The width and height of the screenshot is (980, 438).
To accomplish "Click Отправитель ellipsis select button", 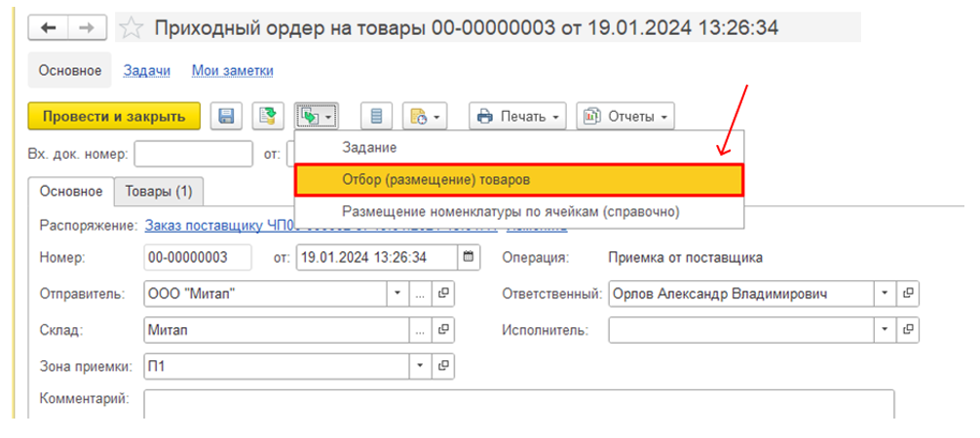I will tap(420, 294).
